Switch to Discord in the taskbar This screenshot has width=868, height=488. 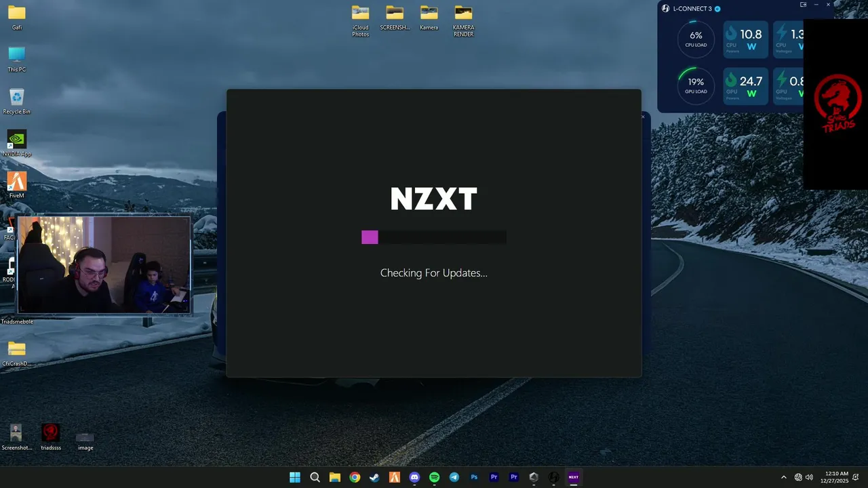click(x=414, y=477)
